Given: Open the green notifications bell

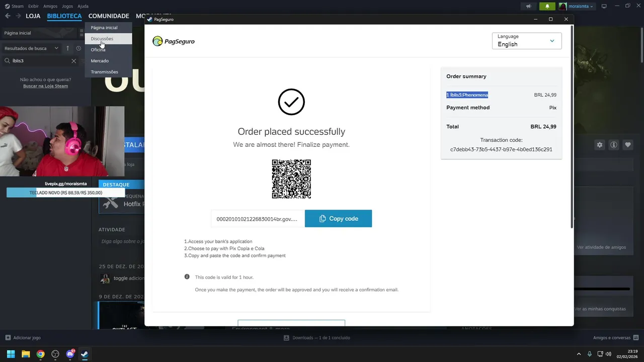Looking at the screenshot, I should coord(547,6).
